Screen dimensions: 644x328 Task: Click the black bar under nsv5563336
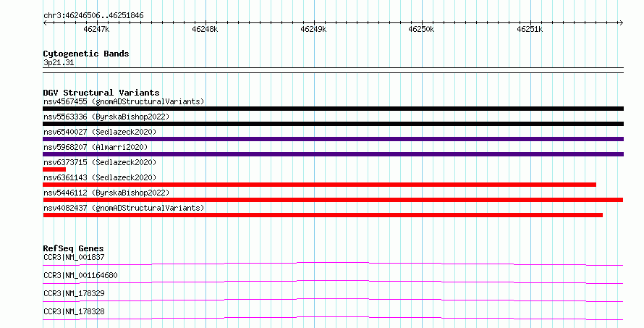pyautogui.click(x=333, y=124)
